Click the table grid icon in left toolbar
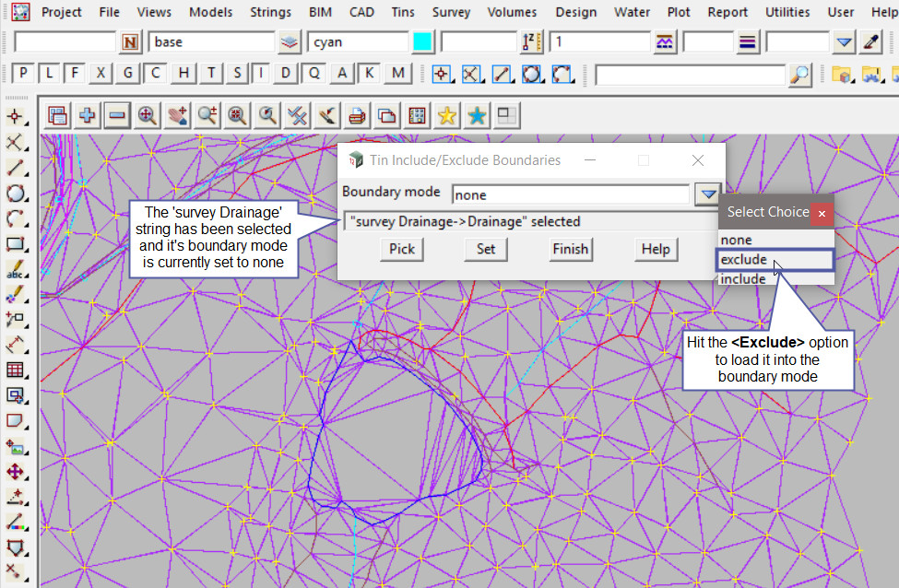899x588 pixels. click(16, 370)
